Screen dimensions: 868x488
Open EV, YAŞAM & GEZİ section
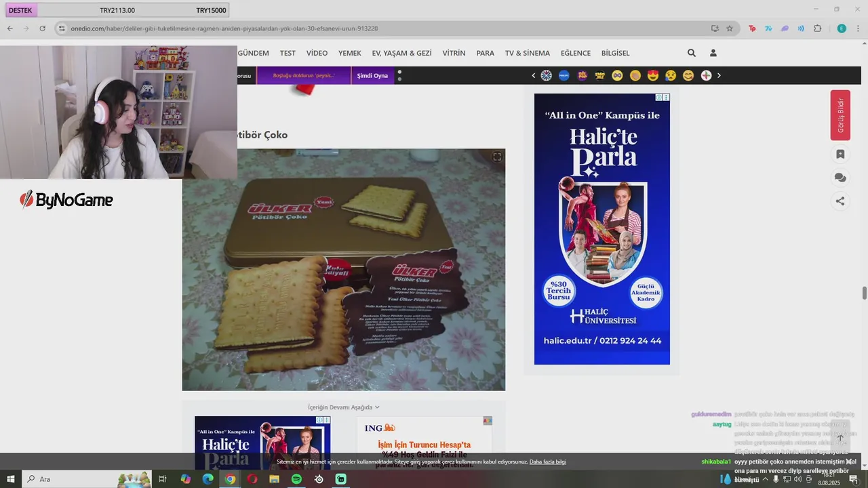pos(401,53)
